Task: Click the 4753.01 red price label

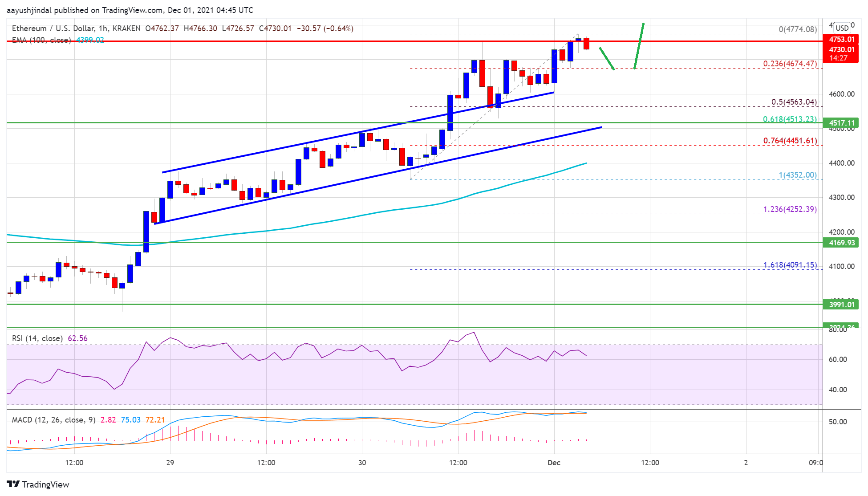Action: pos(841,39)
